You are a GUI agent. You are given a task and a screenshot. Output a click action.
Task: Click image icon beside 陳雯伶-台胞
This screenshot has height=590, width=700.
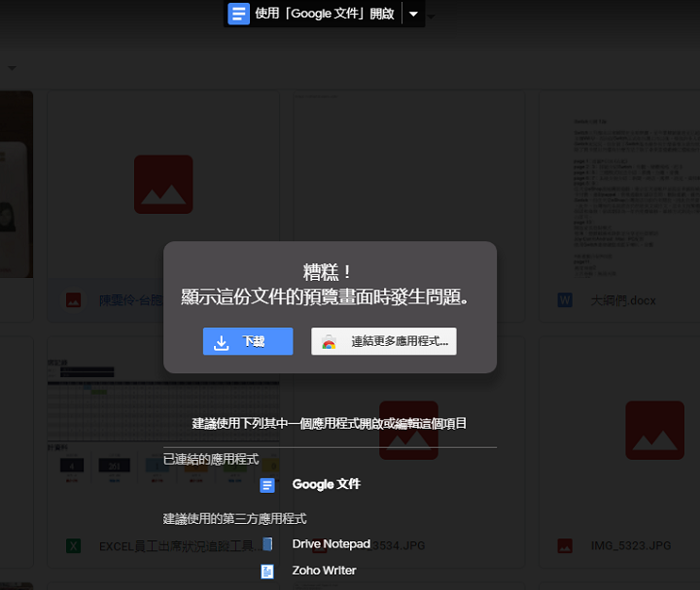[x=73, y=300]
